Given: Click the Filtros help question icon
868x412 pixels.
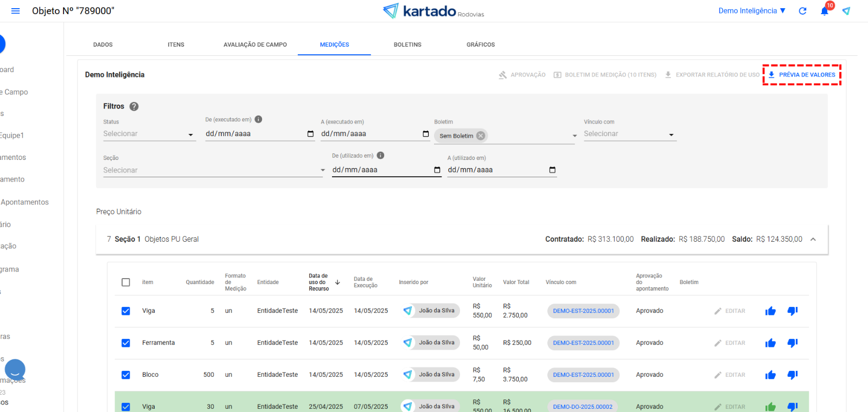Looking at the screenshot, I should click(x=134, y=106).
